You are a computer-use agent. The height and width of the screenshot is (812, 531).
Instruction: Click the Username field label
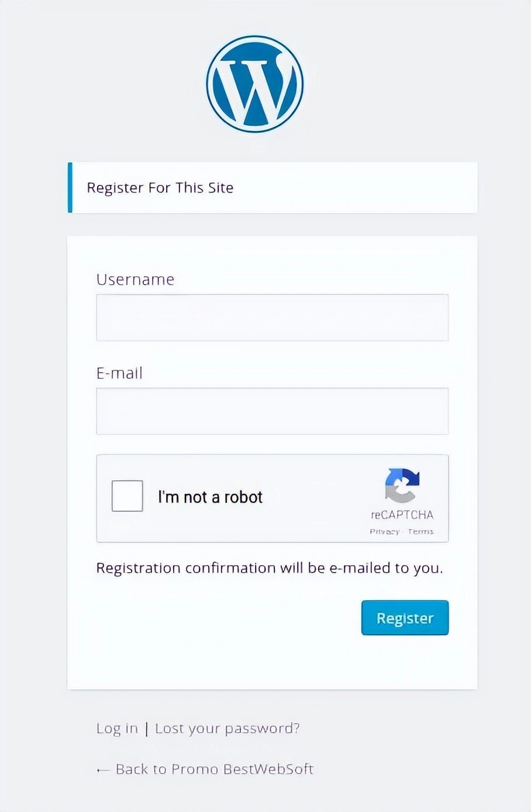point(135,280)
